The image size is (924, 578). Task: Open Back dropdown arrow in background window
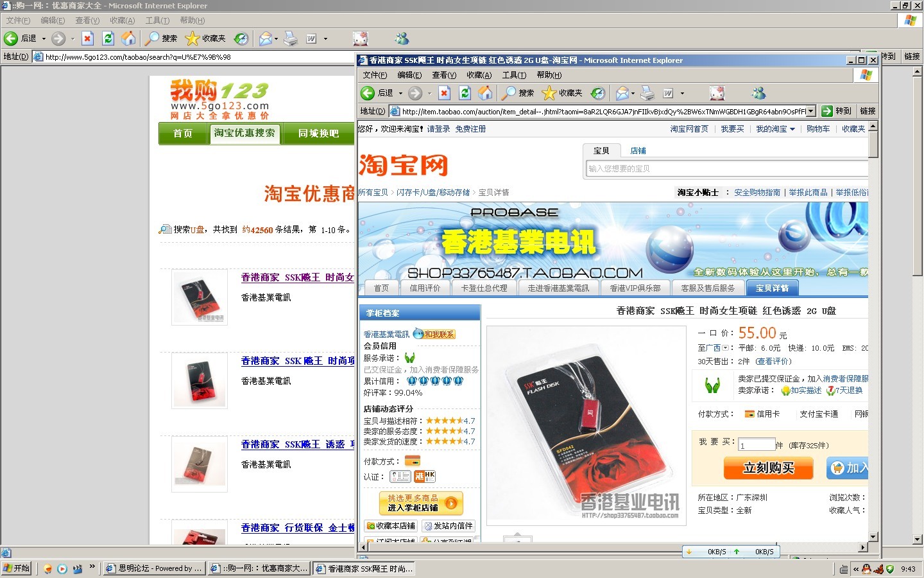point(44,39)
